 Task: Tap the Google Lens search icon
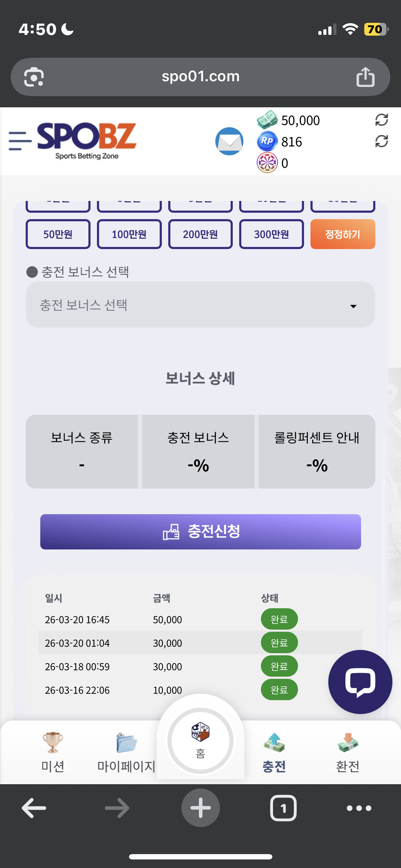pyautogui.click(x=34, y=77)
